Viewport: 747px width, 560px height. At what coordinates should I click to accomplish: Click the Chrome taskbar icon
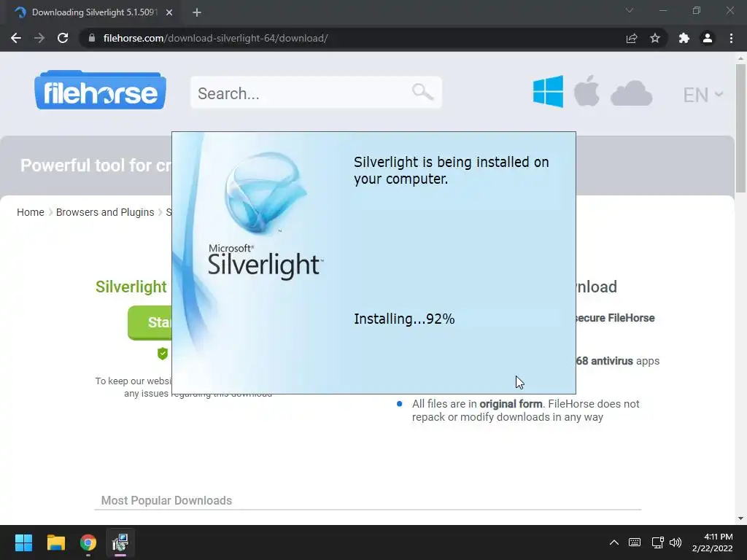[88, 542]
